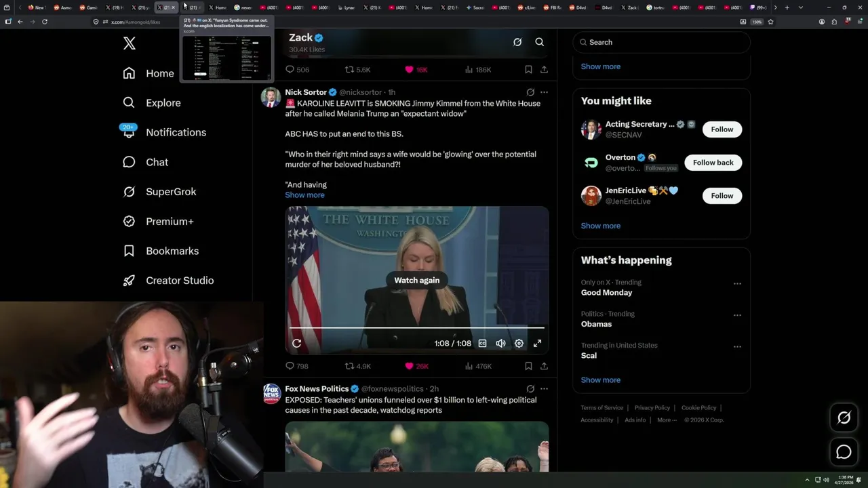This screenshot has height=488, width=868.
Task: Expand the More footer menu
Action: point(667,420)
